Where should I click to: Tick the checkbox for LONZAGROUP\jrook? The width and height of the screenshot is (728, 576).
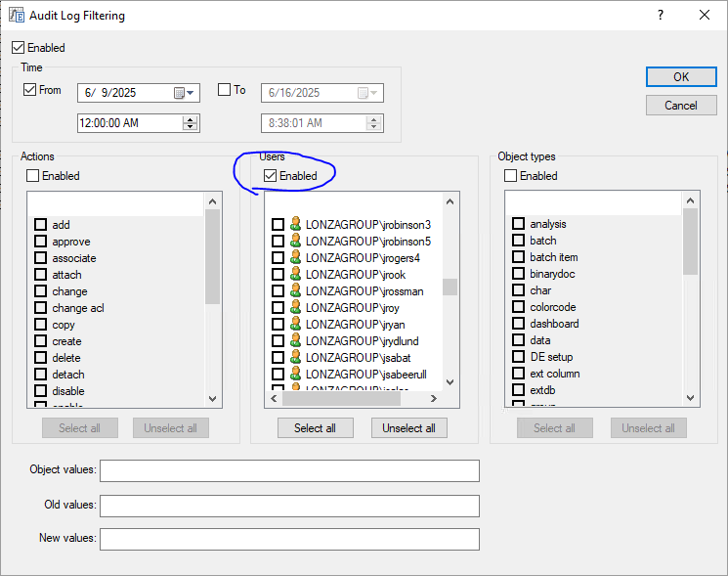coord(278,275)
